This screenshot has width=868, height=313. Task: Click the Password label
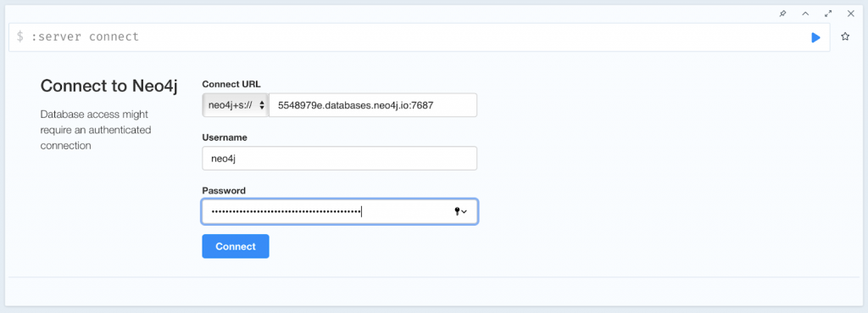(x=224, y=191)
